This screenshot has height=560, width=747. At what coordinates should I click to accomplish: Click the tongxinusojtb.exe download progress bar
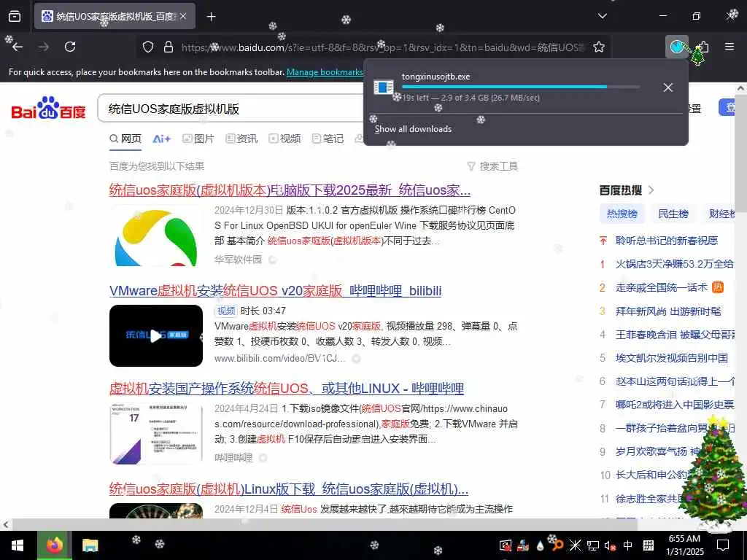pyautogui.click(x=521, y=87)
